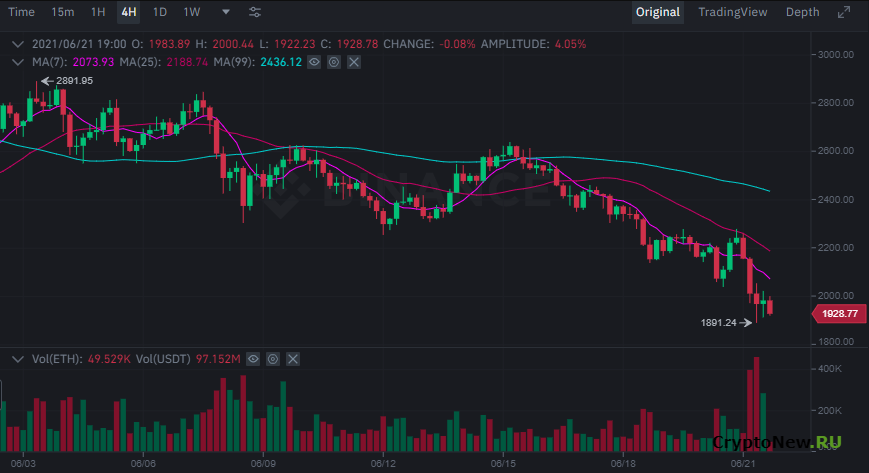Click the MA(99) value 2436.12

[281, 62]
